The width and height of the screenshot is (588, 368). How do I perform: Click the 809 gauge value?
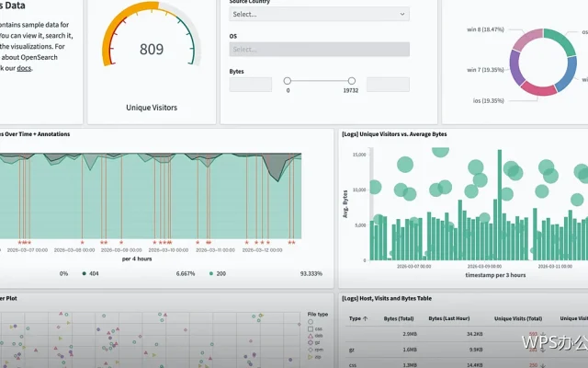tap(152, 49)
